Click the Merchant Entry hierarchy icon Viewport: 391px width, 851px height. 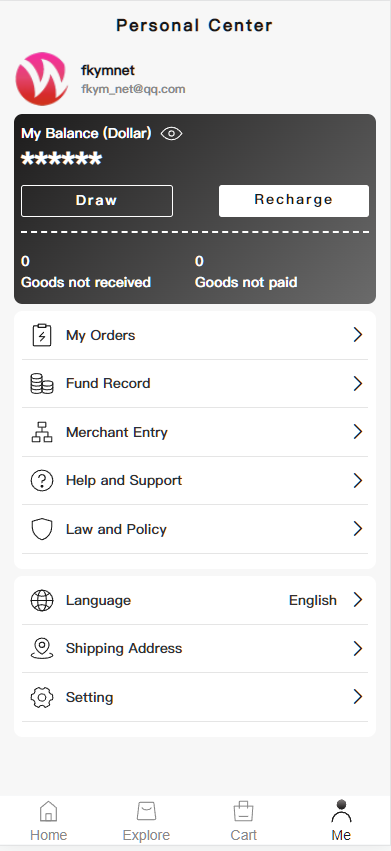42,432
